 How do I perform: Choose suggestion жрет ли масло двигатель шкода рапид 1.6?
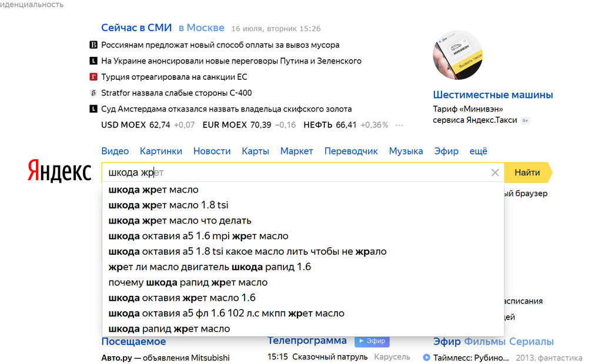(303, 267)
